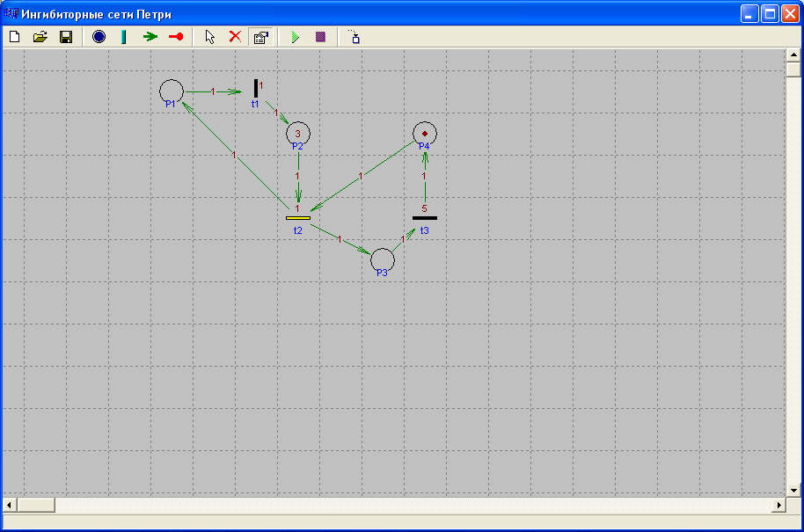Minimize the Petri net window

click(749, 14)
